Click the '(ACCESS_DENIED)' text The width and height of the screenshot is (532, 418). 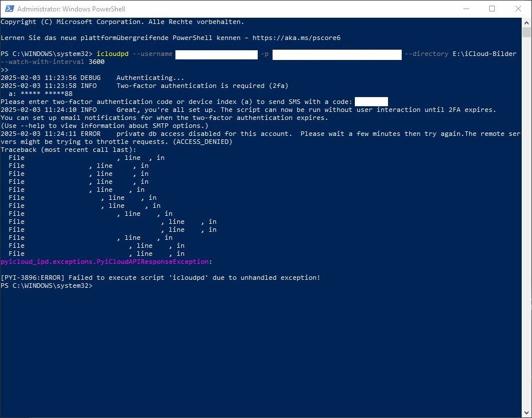point(202,142)
